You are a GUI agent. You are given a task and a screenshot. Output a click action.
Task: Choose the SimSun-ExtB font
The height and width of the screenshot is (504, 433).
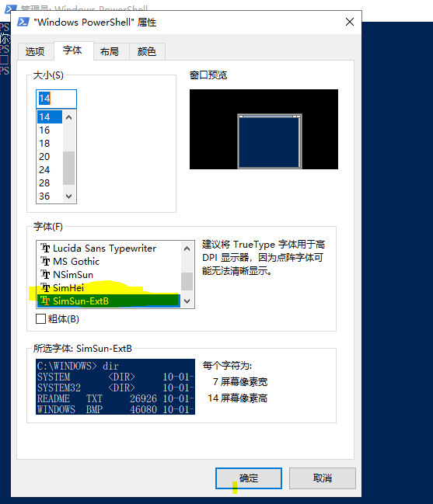pyautogui.click(x=109, y=301)
